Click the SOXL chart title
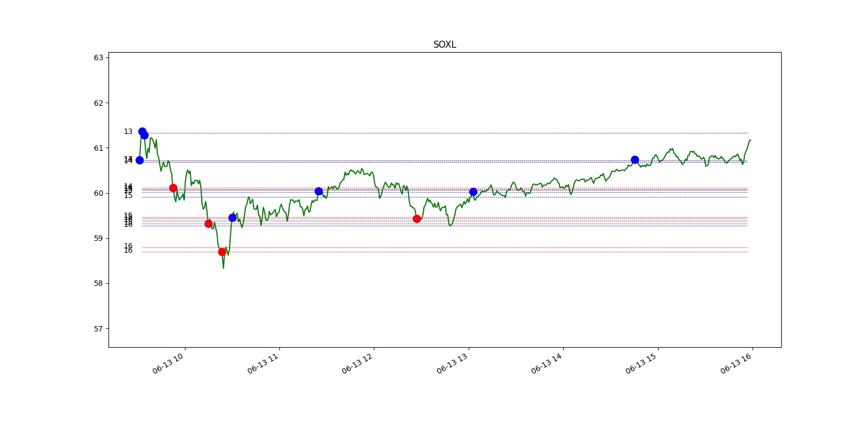 (x=444, y=44)
